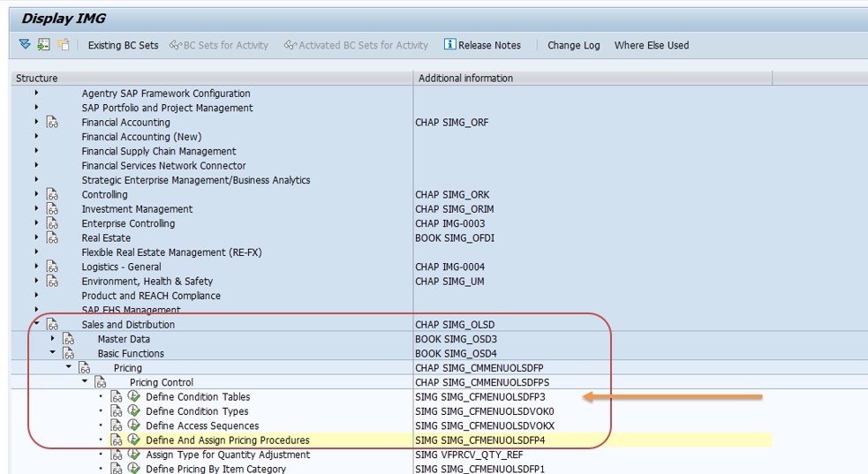Click the Expand All blue arrows toolbar icon
Viewport: 868px width, 474px height.
pos(24,45)
